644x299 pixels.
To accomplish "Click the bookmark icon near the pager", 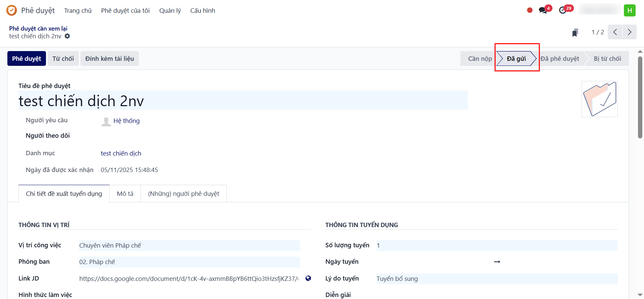I will coord(575,33).
